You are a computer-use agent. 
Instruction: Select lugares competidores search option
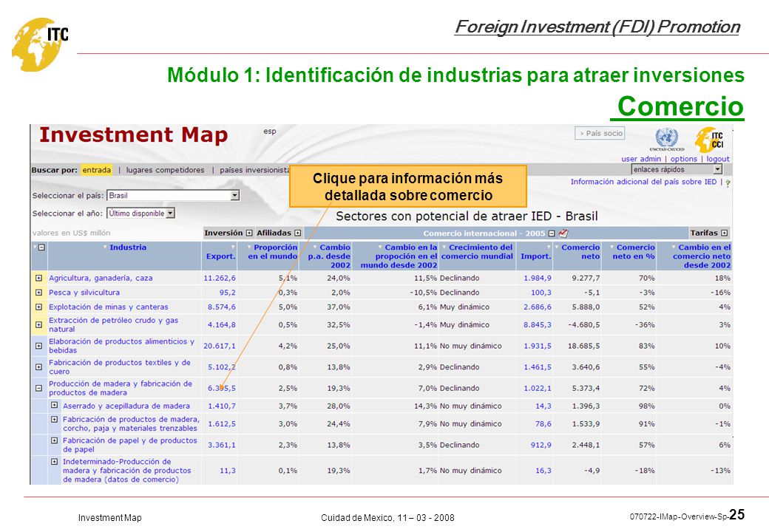(166, 170)
